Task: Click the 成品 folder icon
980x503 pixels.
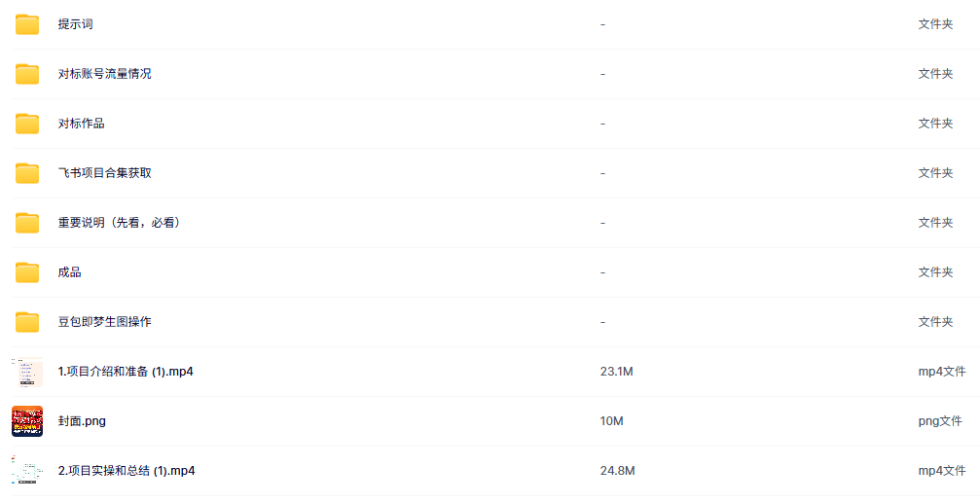Action: click(27, 272)
